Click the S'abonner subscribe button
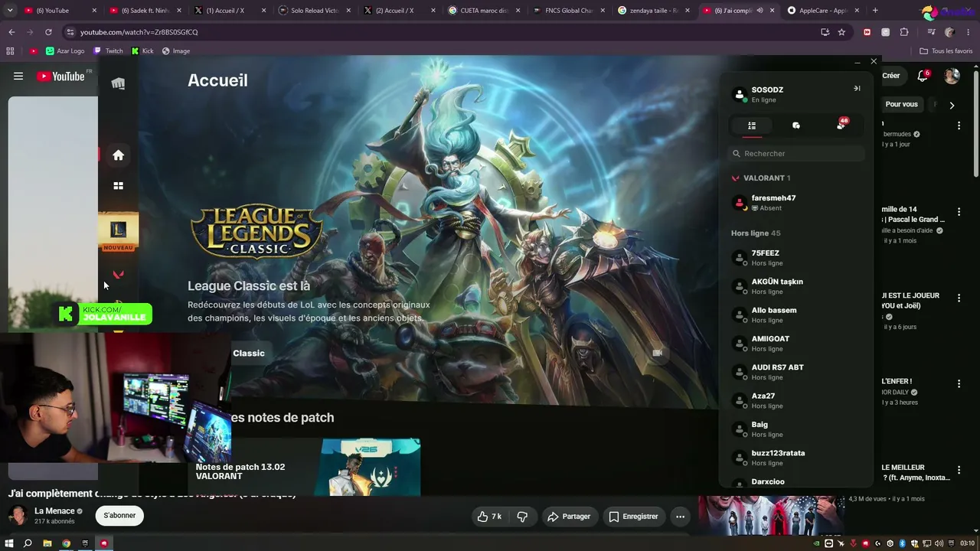Image resolution: width=980 pixels, height=551 pixels. 119,516
